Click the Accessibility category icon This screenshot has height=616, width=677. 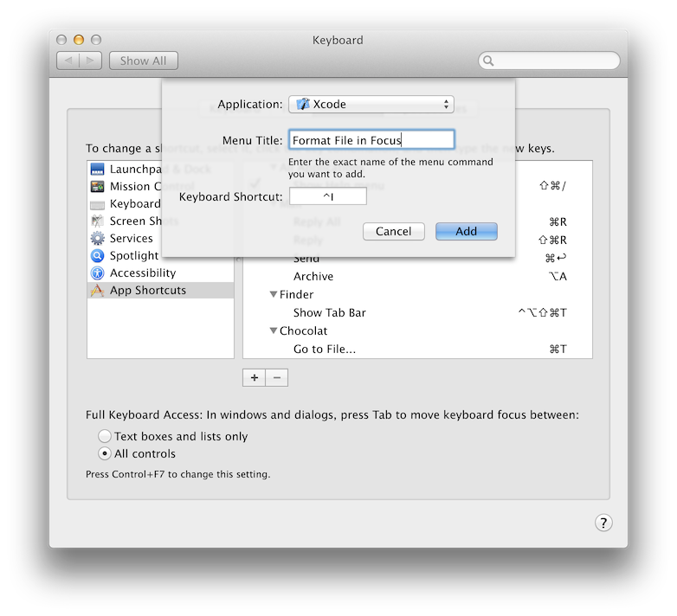coord(98,273)
